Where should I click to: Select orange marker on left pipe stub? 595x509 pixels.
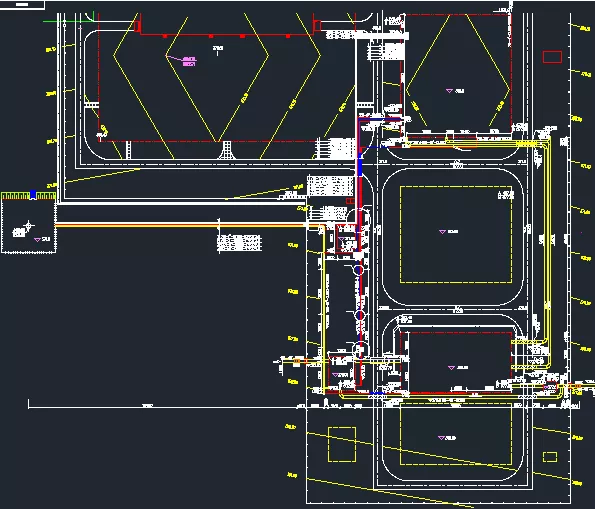pyautogui.click(x=297, y=361)
